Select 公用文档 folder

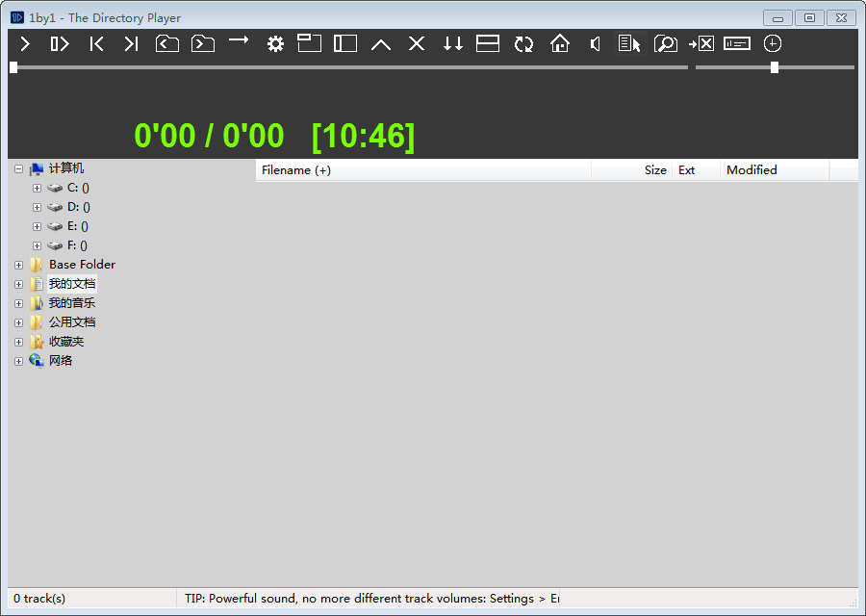click(x=72, y=322)
